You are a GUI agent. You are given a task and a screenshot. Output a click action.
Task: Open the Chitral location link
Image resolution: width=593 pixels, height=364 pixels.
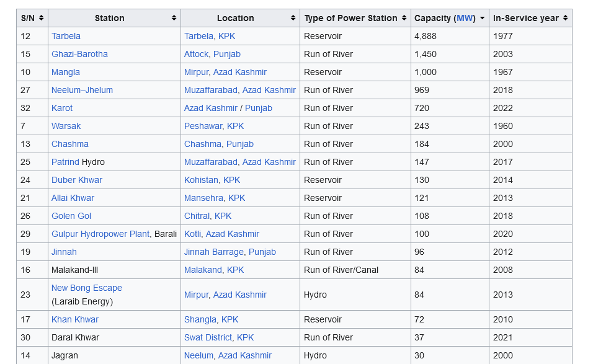point(197,216)
